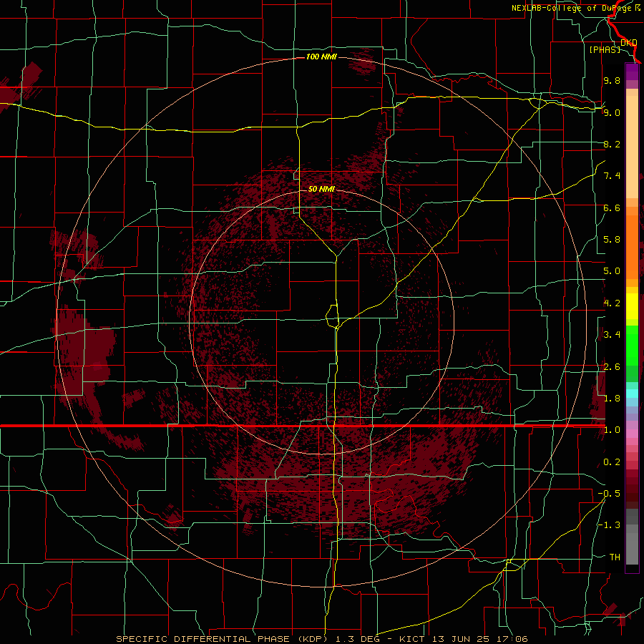Click the 3.4 legend value
This screenshot has width=644, height=644.
612,335
